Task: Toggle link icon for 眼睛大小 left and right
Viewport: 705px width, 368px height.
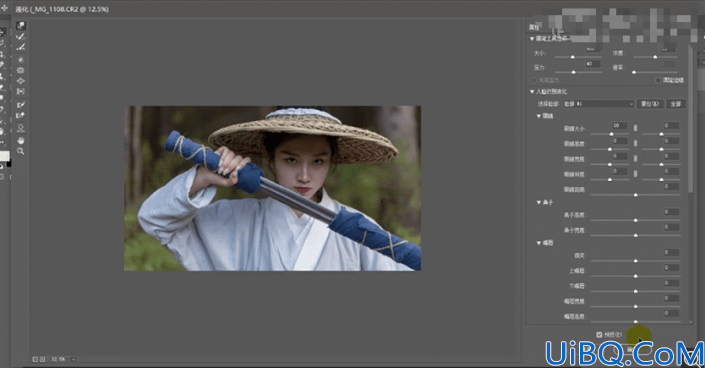Action: (x=635, y=128)
